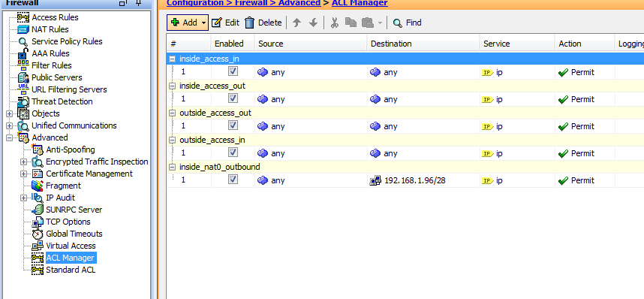The width and height of the screenshot is (644, 299).
Task: Click the TCP Options icon
Action: [38, 222]
